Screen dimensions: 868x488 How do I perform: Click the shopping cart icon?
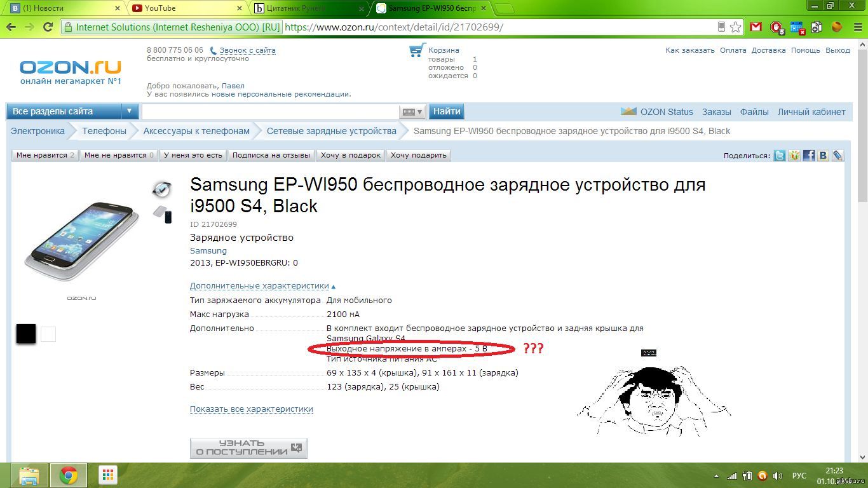point(417,51)
